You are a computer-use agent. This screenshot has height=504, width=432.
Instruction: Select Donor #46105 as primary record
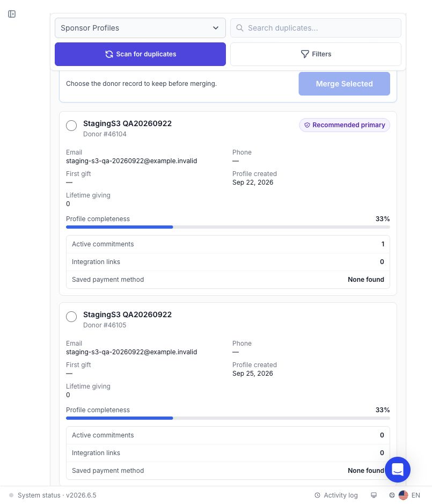click(x=71, y=317)
